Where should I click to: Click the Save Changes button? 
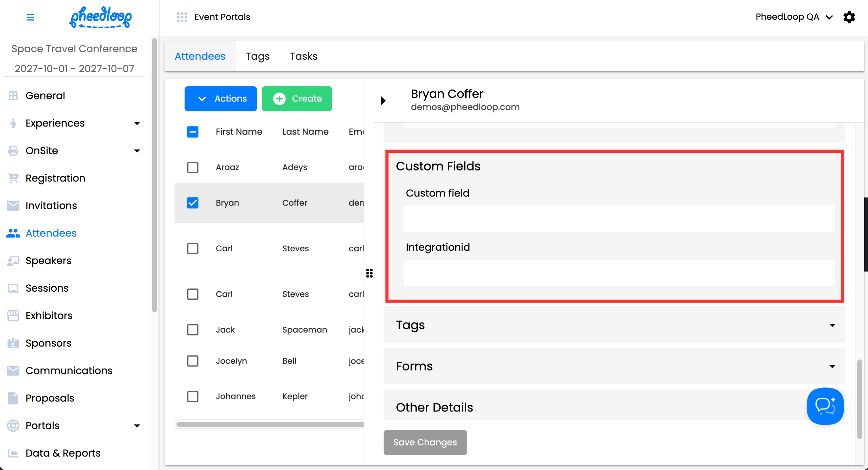425,442
